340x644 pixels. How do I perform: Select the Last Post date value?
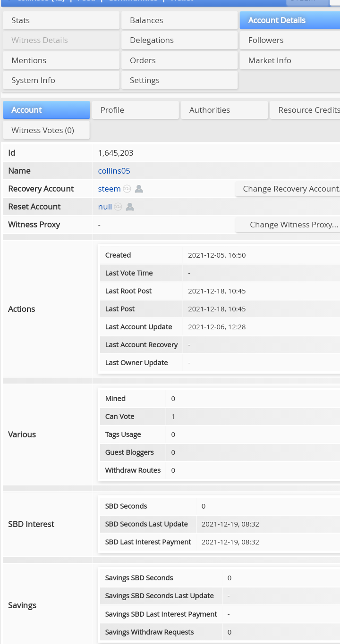click(x=217, y=309)
